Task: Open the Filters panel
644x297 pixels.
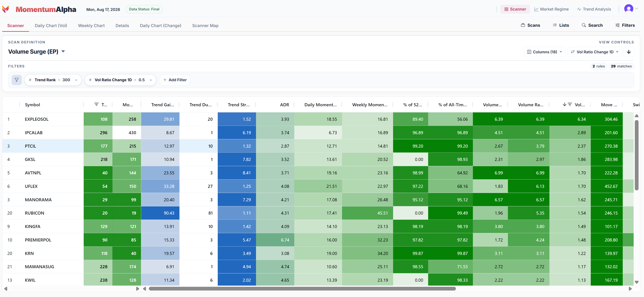Action: (625, 25)
